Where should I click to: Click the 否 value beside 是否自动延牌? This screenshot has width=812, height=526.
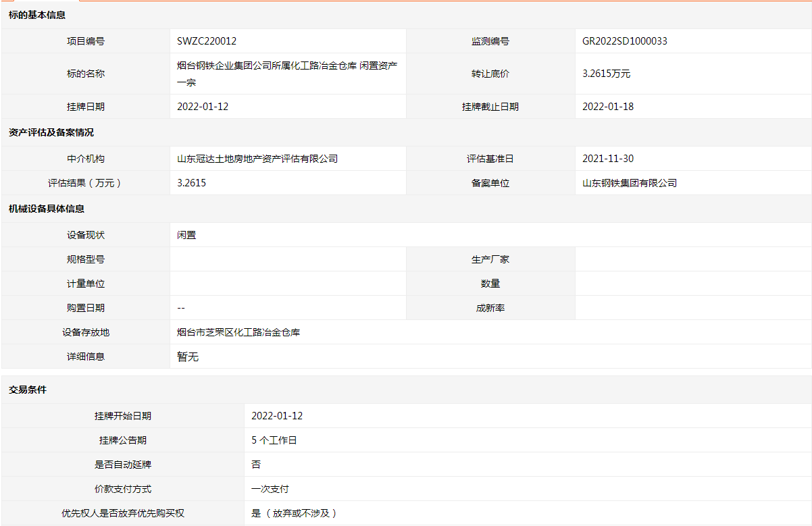[x=256, y=465]
